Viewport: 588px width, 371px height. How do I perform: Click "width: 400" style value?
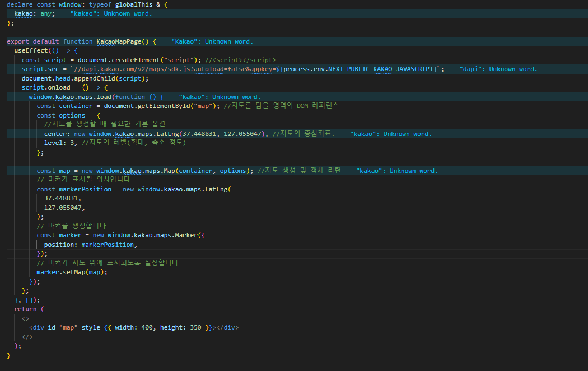134,327
